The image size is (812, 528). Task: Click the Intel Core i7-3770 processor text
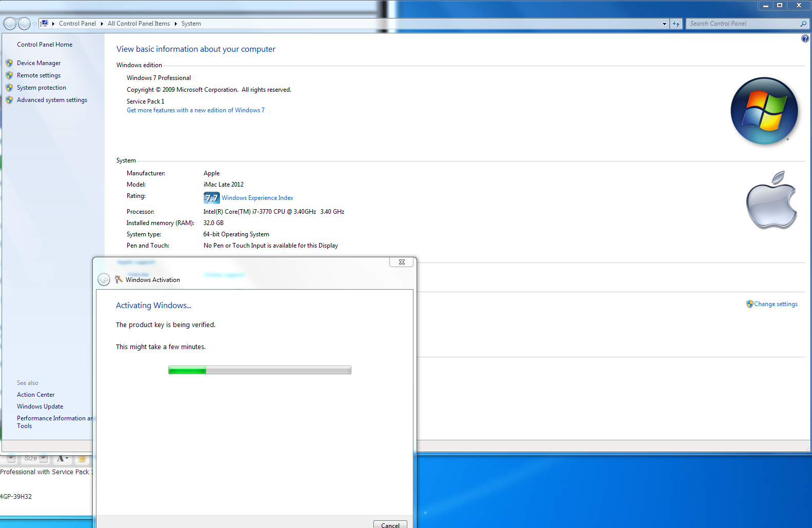tap(274, 212)
